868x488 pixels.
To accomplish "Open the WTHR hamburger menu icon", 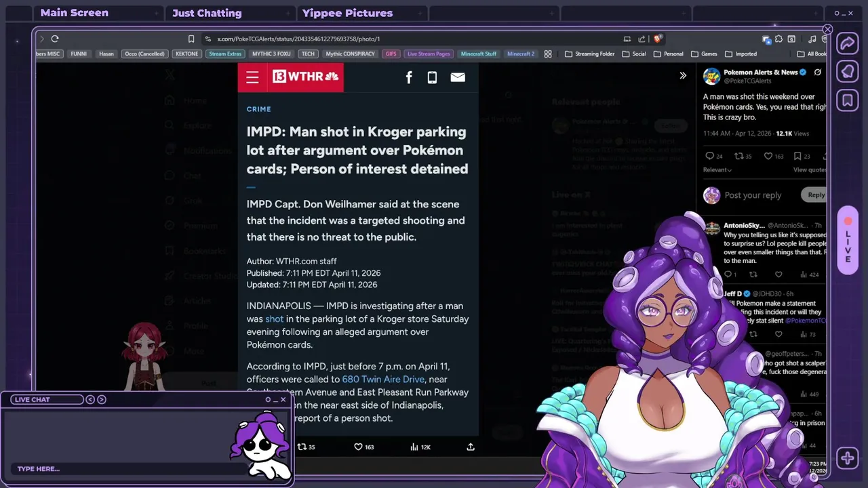I will [x=252, y=77].
